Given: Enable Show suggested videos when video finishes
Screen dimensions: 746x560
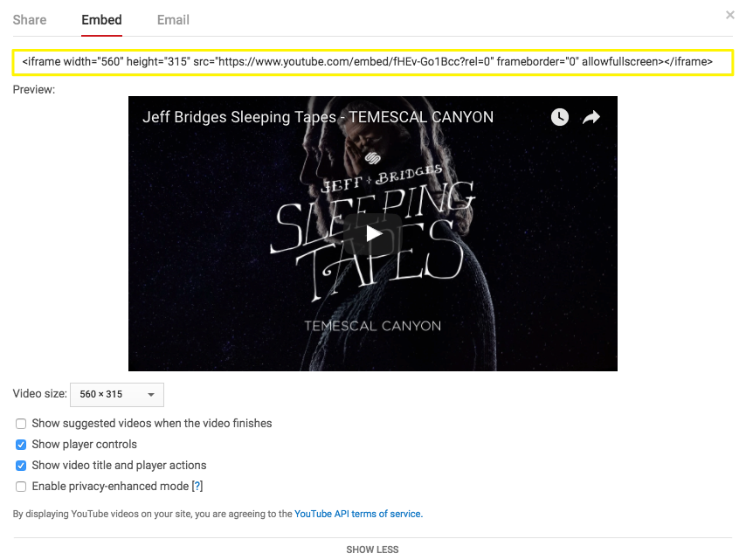Looking at the screenshot, I should click(x=21, y=424).
